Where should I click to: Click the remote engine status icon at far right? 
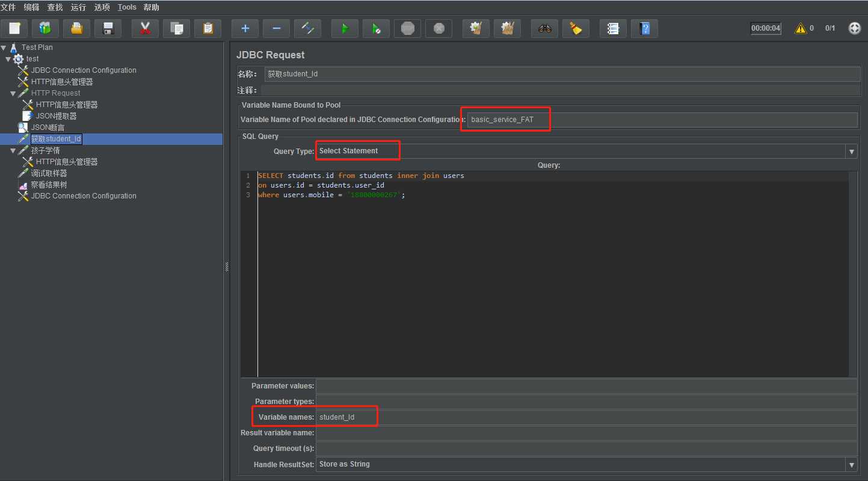pyautogui.click(x=854, y=28)
